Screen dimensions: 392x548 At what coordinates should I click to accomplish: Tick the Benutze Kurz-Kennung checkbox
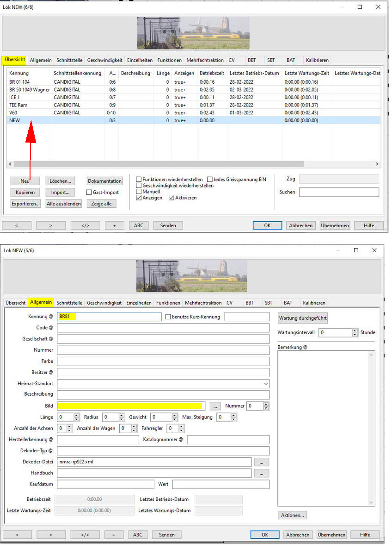169,317
